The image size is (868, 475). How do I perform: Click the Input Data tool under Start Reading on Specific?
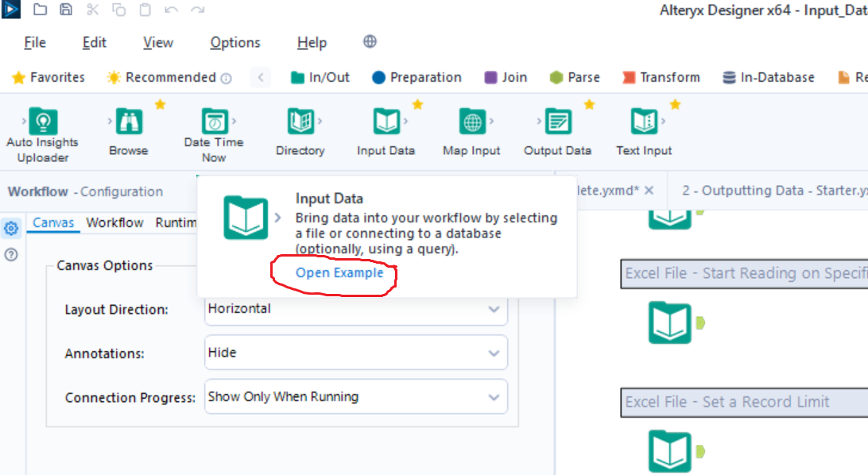tap(670, 323)
